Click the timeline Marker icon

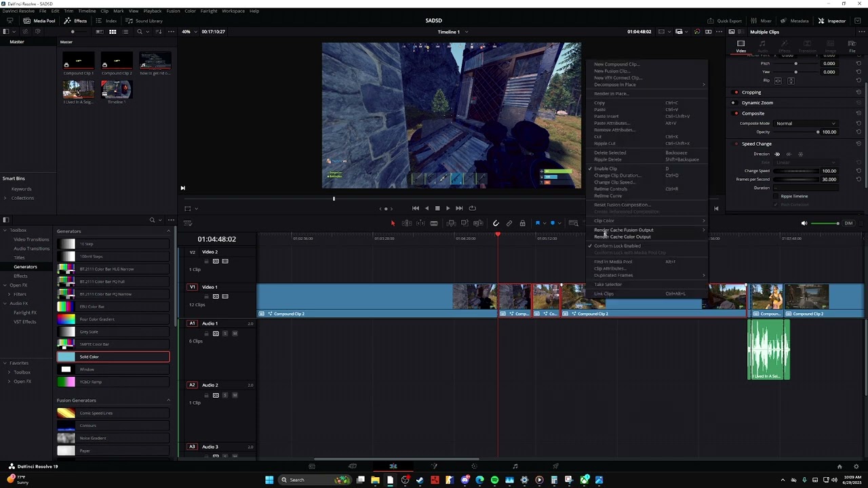553,223
